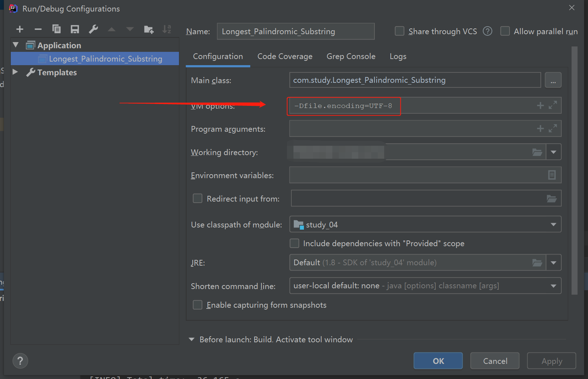Click the dialog vertical scrollbar

point(574,170)
